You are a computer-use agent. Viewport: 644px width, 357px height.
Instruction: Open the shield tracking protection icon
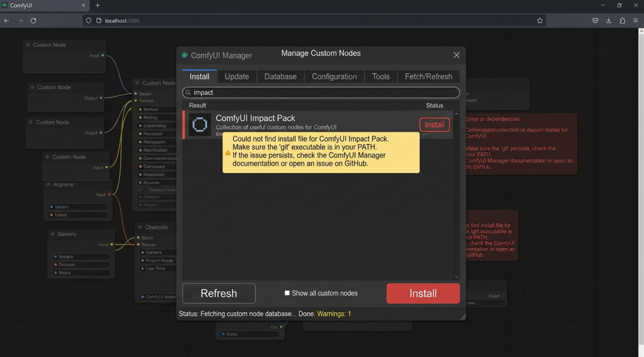click(x=88, y=20)
